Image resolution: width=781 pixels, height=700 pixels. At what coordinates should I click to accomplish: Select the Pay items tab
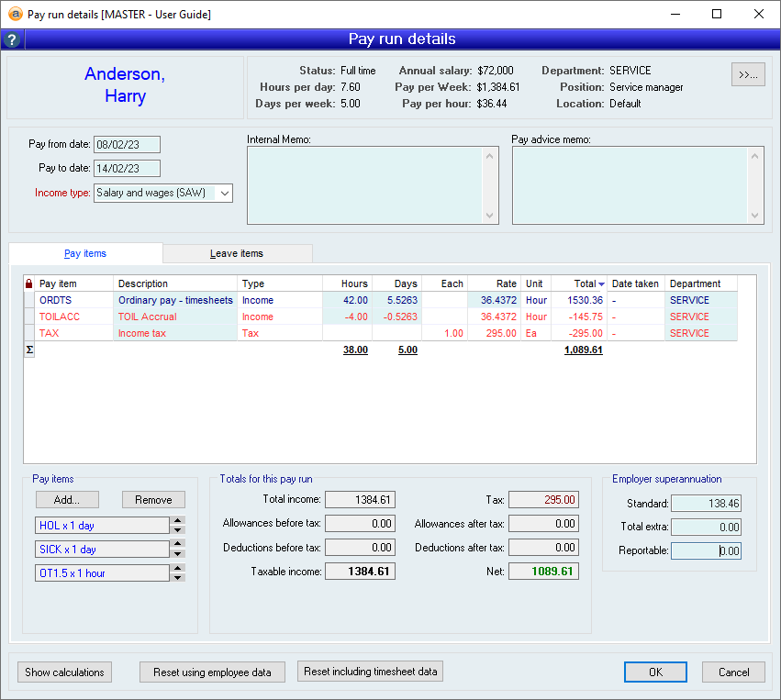(x=84, y=253)
